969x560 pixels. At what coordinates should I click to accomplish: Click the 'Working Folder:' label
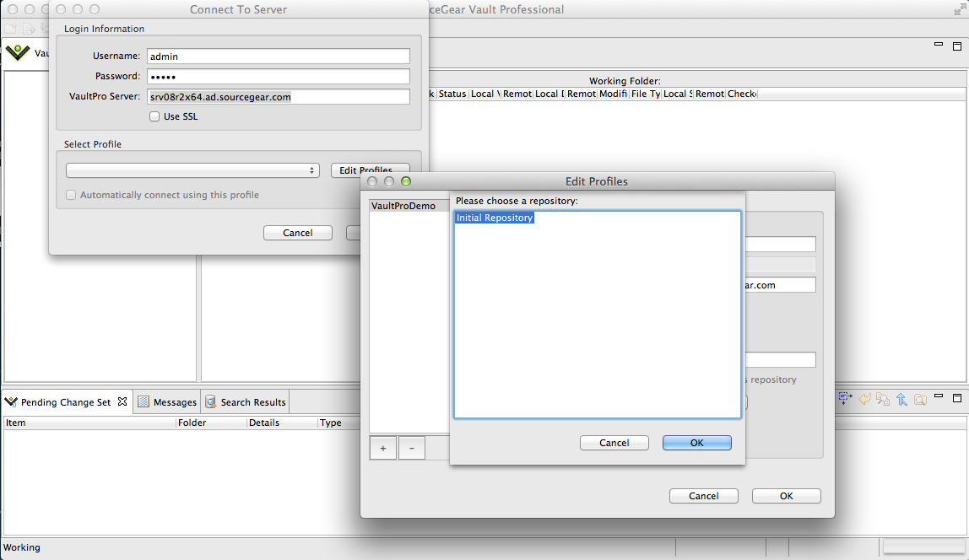point(625,81)
